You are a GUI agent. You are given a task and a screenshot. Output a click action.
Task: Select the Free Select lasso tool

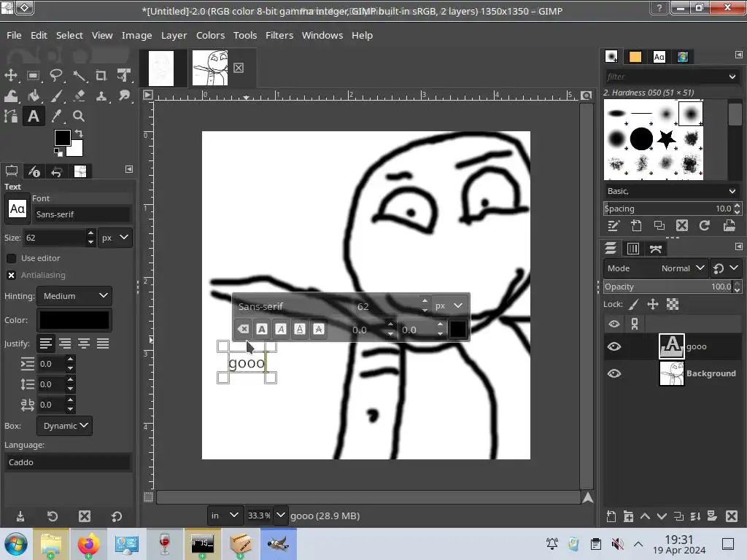(x=55, y=75)
